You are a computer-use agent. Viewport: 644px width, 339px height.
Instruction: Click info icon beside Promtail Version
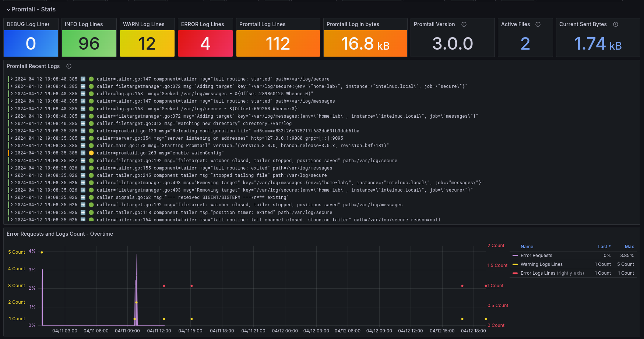click(464, 24)
